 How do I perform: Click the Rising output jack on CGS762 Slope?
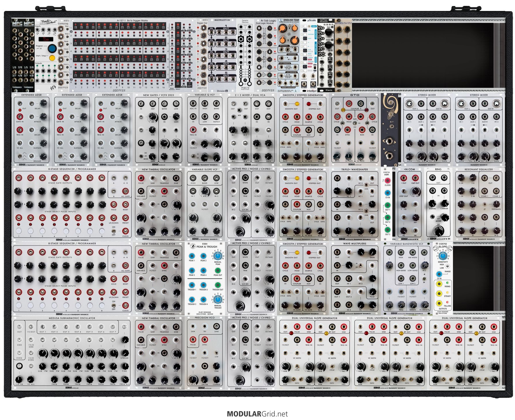(439, 284)
